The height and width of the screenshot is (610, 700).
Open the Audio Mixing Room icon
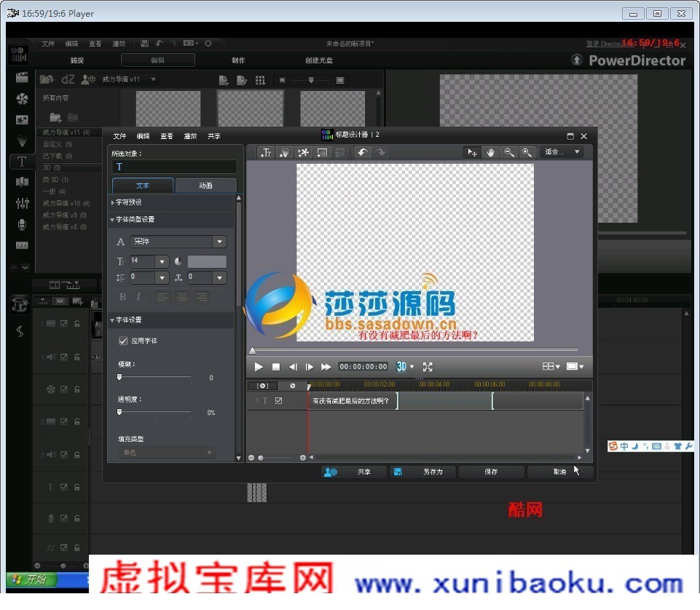[21, 204]
